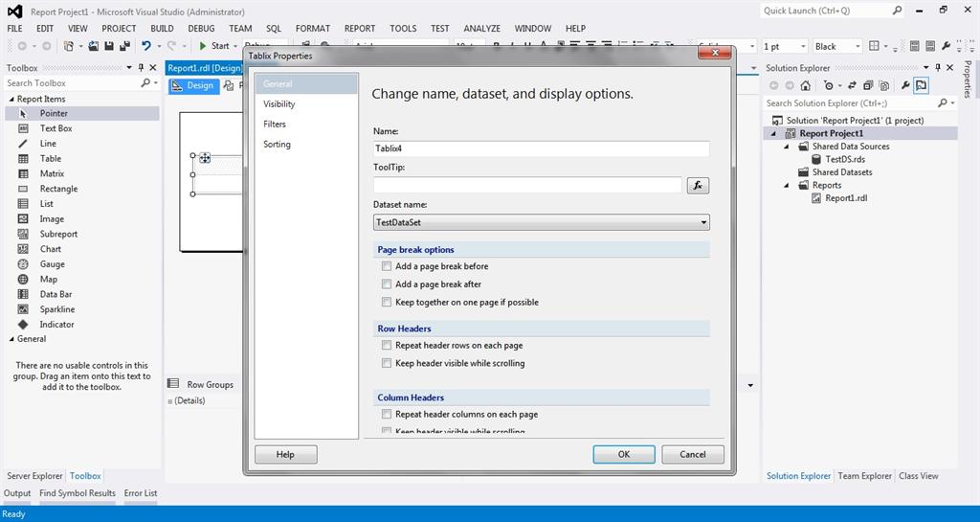Select the Matrix item in Toolbox
This screenshot has width=980, height=522.
[52, 173]
